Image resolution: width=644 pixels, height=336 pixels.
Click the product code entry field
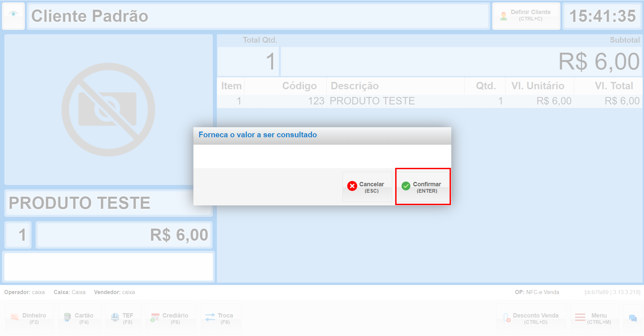[x=108, y=267]
